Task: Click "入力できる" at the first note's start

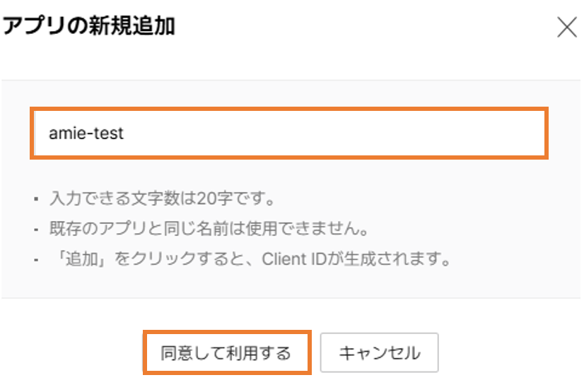Action: 81,198
